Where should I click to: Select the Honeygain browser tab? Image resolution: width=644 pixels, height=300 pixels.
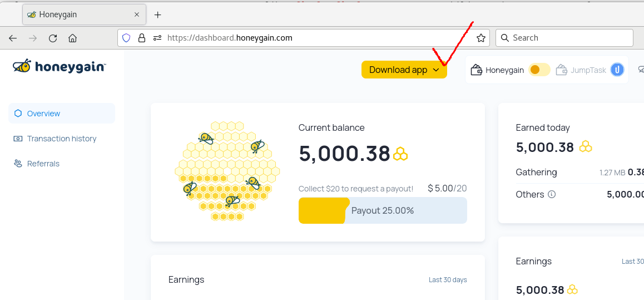point(84,14)
